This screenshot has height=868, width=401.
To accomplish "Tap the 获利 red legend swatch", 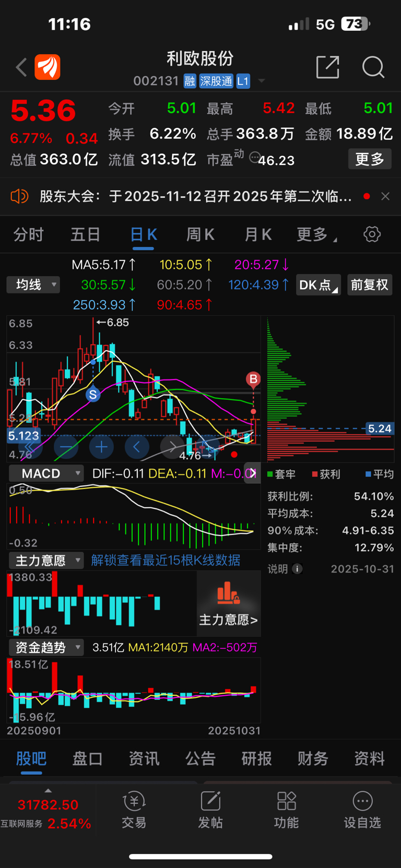I will click(x=315, y=474).
